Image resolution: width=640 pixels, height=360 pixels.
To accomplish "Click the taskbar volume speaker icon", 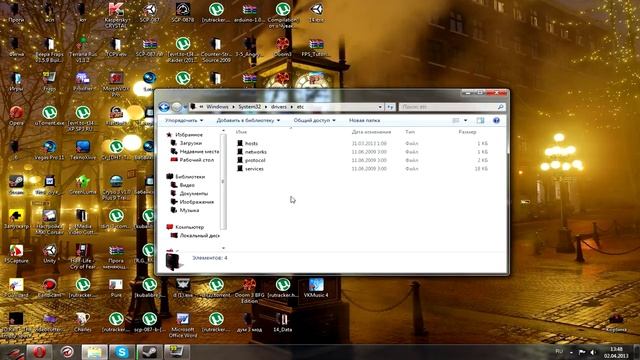I will (x=593, y=352).
